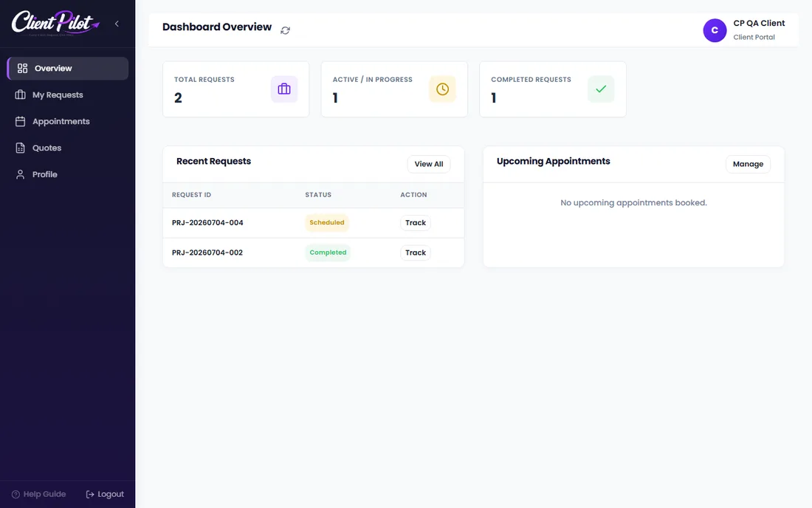
Task: Click the Dashboard Overview heading
Action: point(217,27)
